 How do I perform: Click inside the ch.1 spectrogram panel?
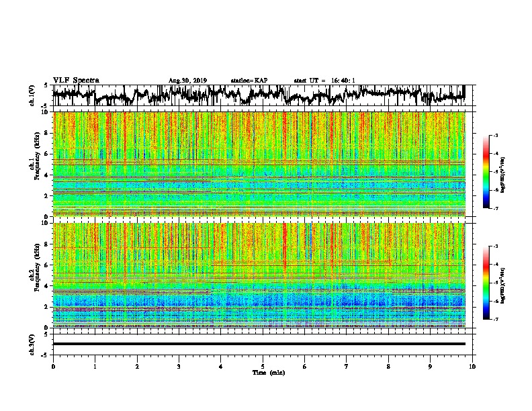259,164
